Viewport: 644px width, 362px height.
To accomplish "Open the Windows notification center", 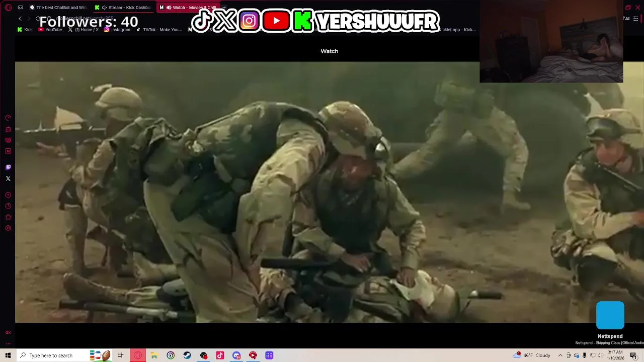I will [633, 355].
